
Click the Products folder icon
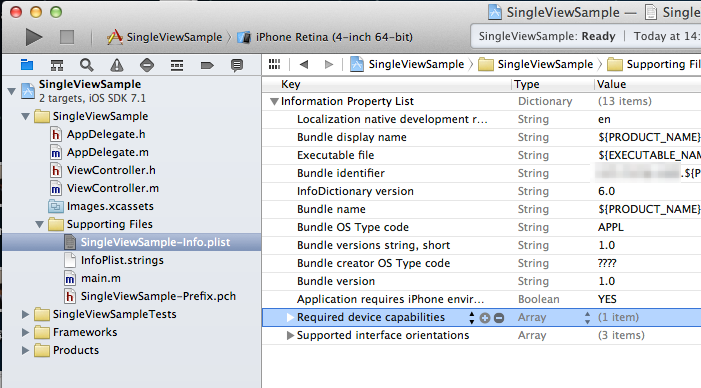(x=42, y=350)
